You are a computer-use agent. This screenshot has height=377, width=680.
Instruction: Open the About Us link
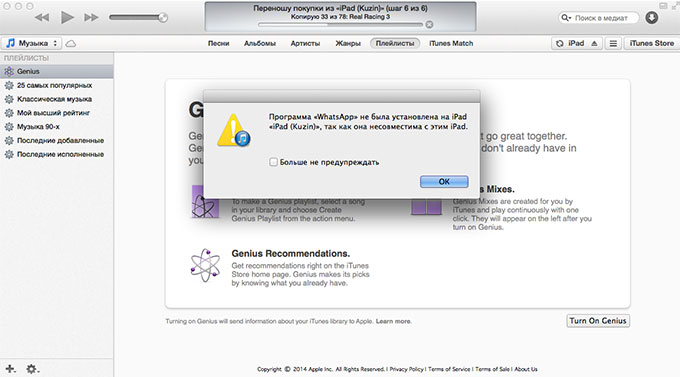coord(526,369)
